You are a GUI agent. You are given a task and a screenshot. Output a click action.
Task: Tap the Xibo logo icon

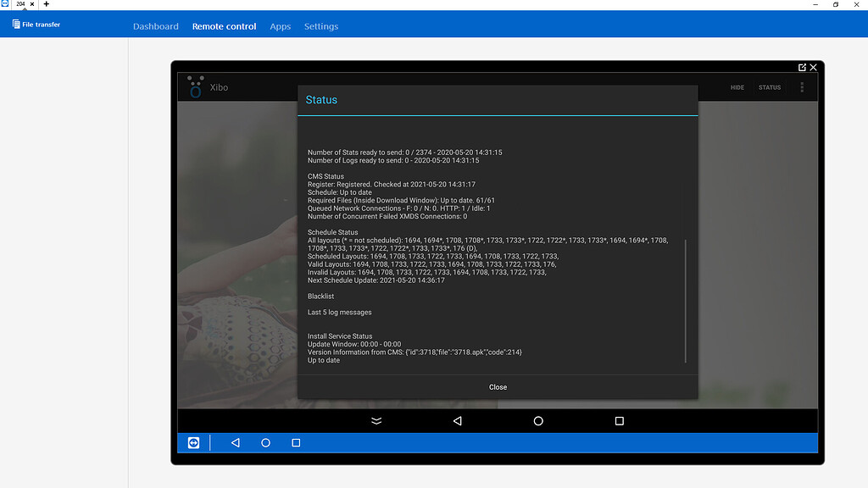pyautogui.click(x=196, y=86)
